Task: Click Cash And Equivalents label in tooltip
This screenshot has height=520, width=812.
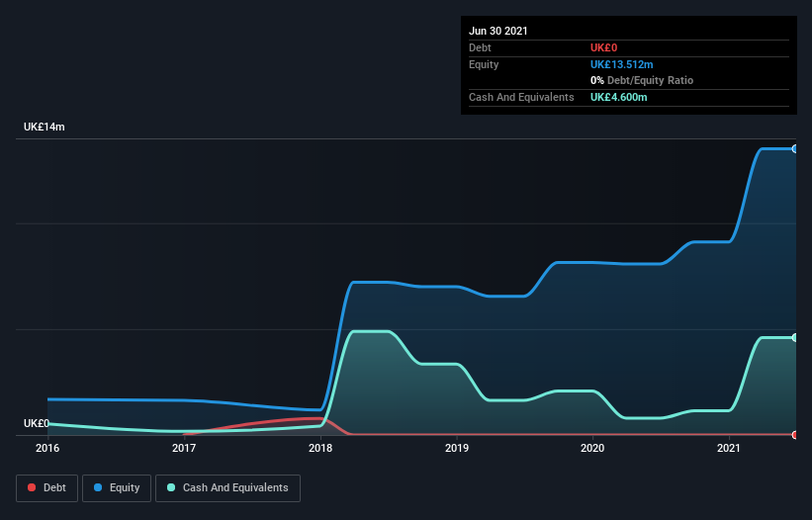Action: pyautogui.click(x=521, y=97)
